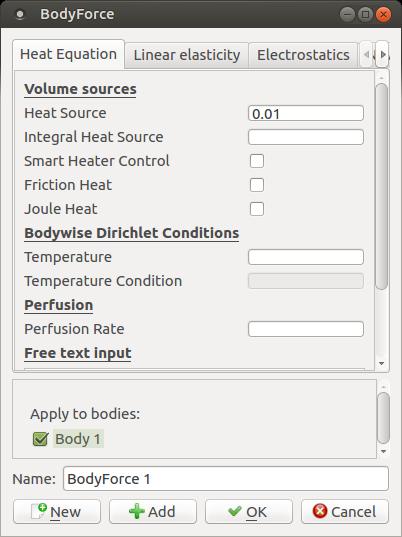
Task: Click the down arrow of bodies list scrollbar
Action: point(383,452)
